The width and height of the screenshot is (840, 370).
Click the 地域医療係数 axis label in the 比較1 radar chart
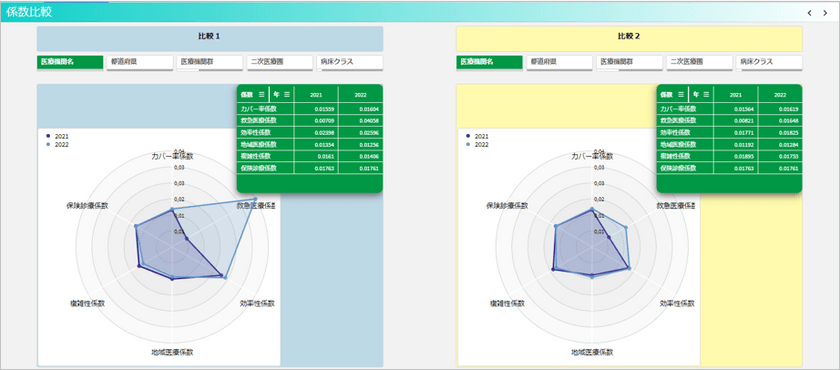tap(172, 352)
